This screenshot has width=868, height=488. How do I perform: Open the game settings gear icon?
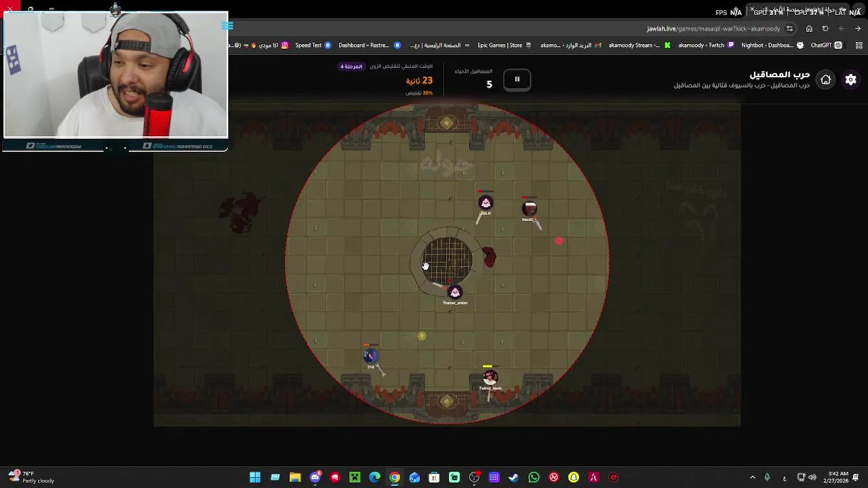click(x=850, y=80)
